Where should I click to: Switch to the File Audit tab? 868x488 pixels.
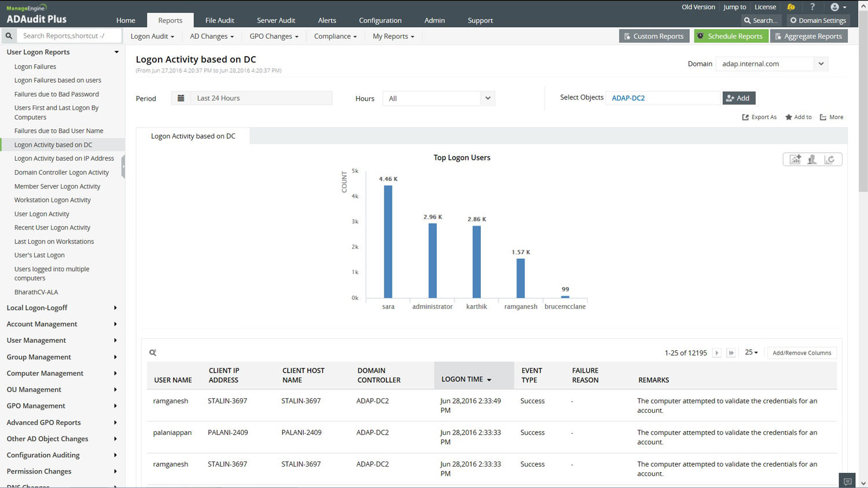[219, 20]
